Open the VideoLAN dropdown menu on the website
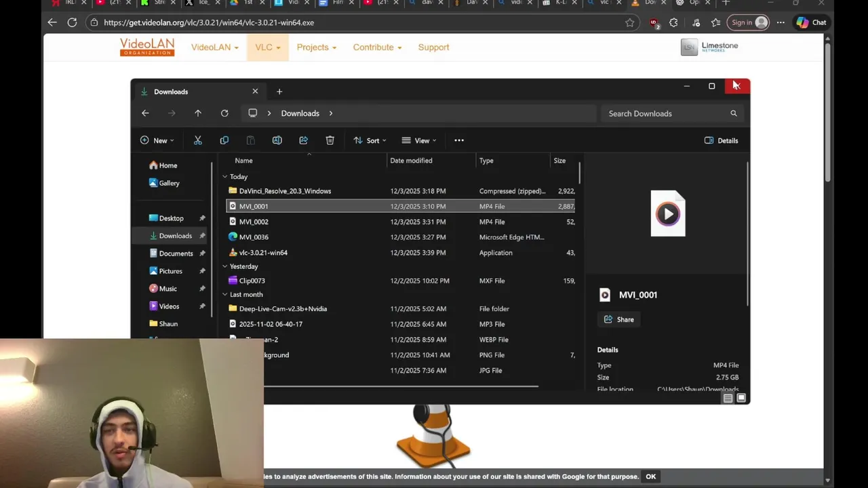 click(x=214, y=47)
